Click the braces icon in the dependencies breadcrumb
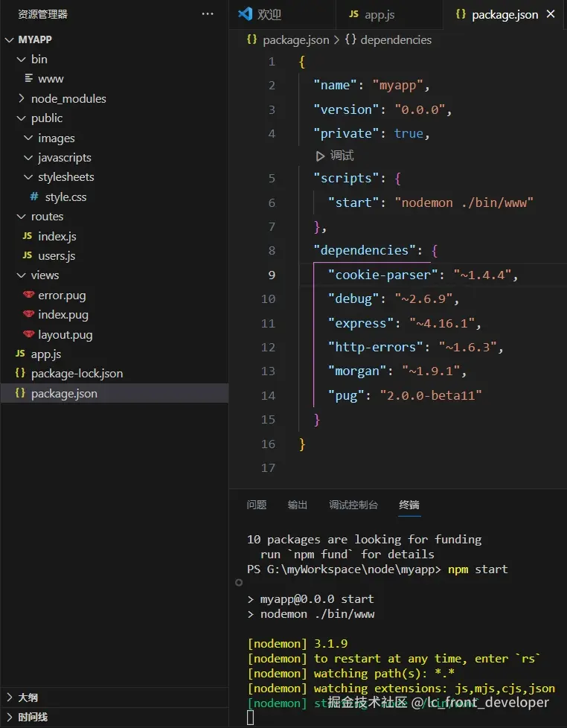This screenshot has height=728, width=567. [350, 39]
